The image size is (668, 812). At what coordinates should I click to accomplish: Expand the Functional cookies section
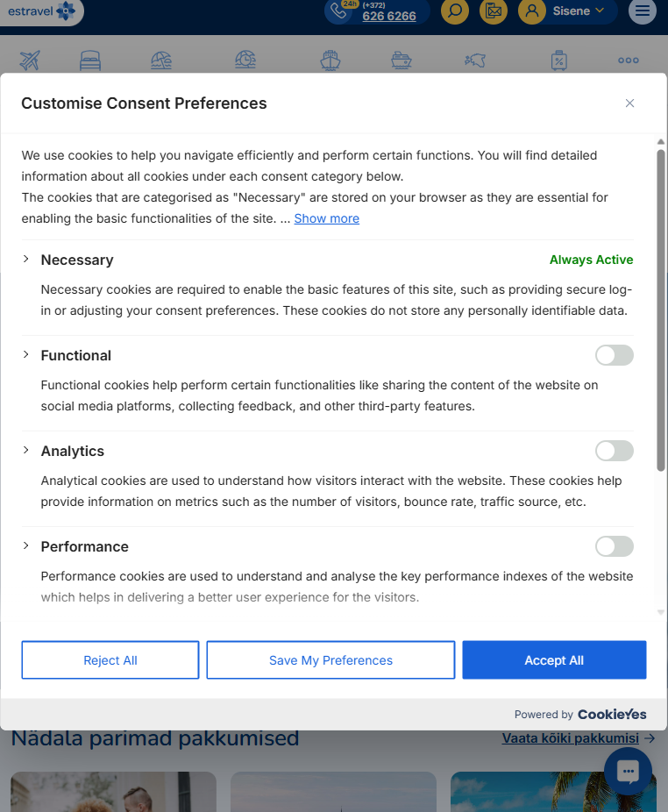tap(26, 355)
